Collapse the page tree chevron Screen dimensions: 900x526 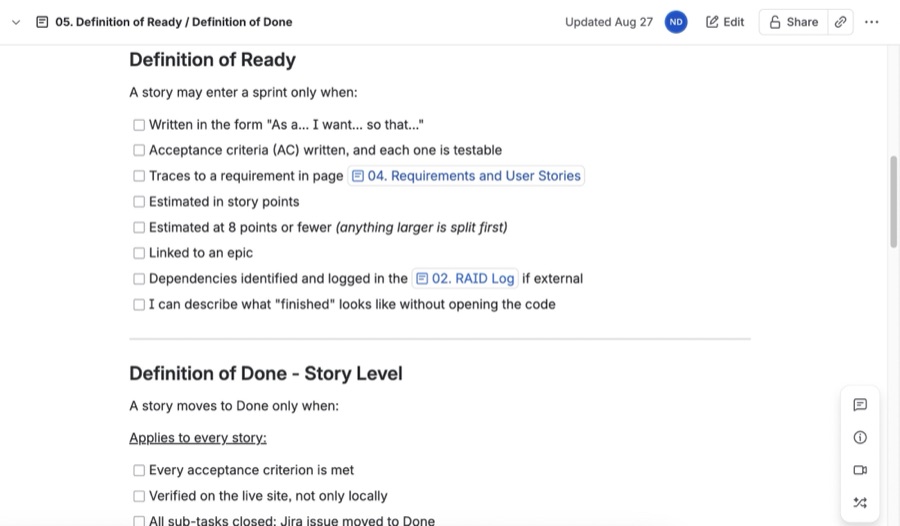pyautogui.click(x=16, y=22)
